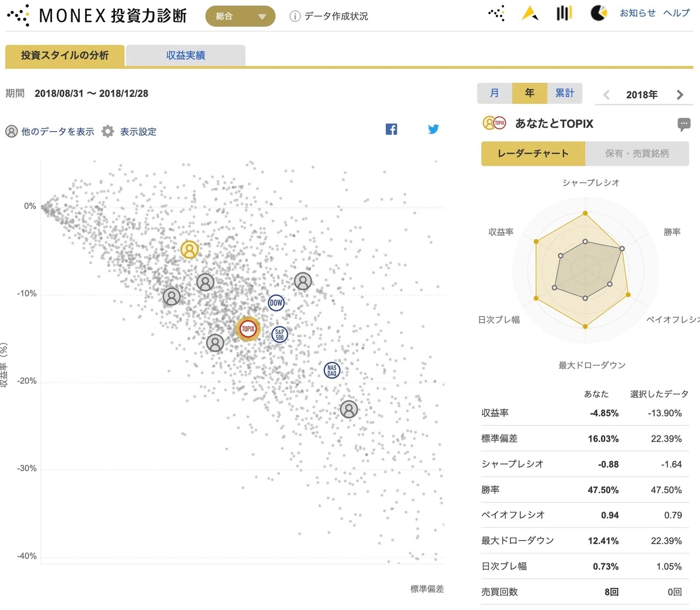Click the yellow user marker on scatter plot
The image size is (700, 610).
(190, 250)
